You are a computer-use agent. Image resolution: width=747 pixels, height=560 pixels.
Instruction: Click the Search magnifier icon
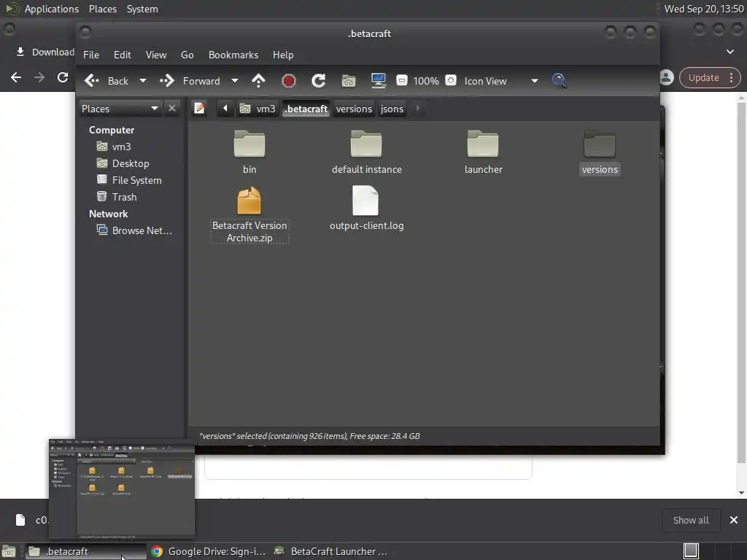pyautogui.click(x=559, y=81)
